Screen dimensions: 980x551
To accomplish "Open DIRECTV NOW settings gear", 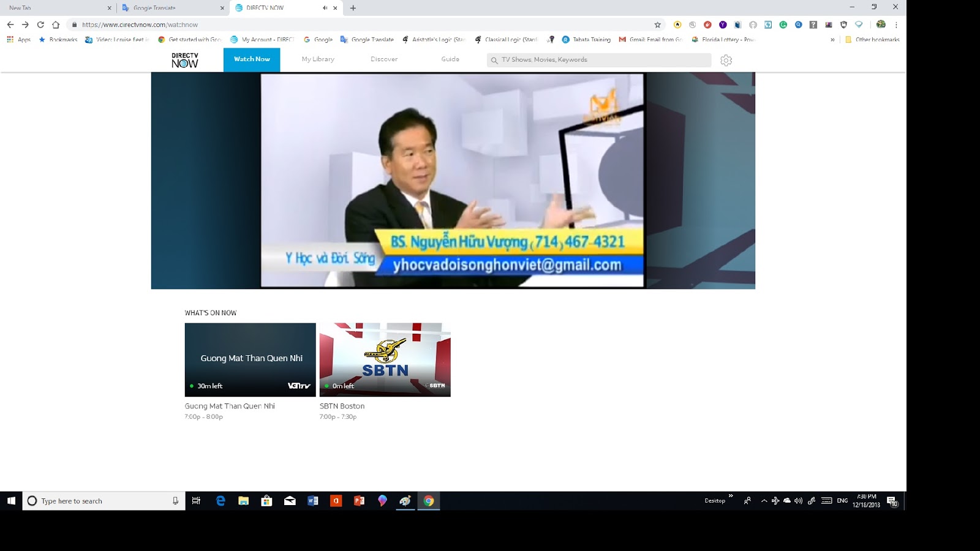I will click(726, 60).
